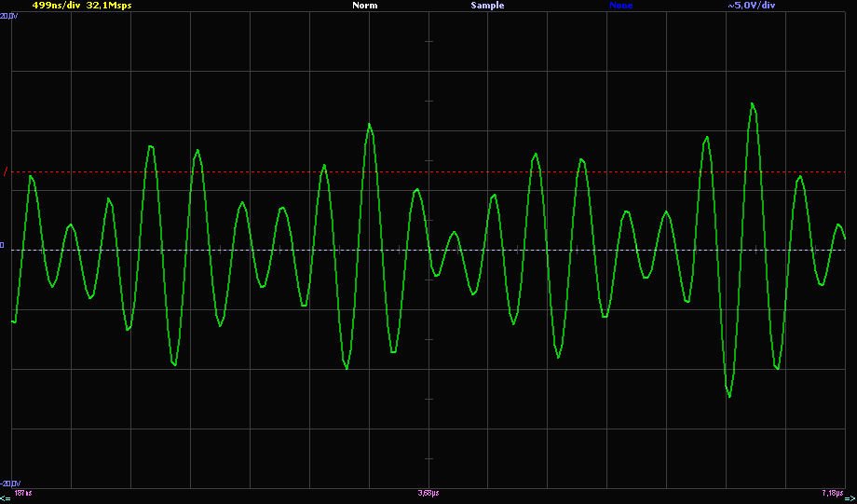Click the blue None label in header
The image size is (857, 504).
pyautogui.click(x=620, y=6)
